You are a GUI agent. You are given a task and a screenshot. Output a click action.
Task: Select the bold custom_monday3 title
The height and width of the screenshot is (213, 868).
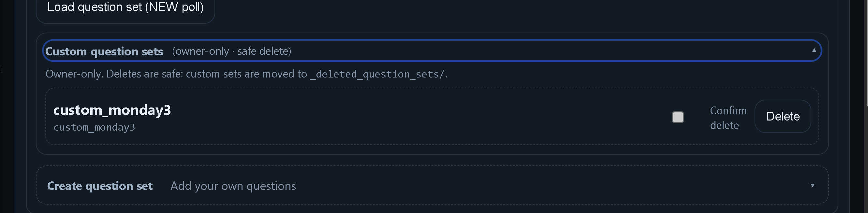(112, 110)
